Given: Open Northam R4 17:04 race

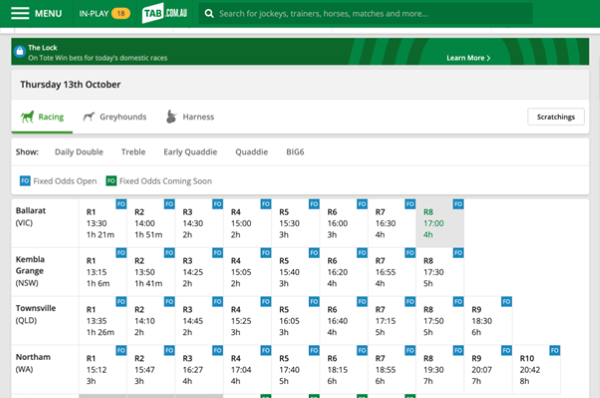Looking at the screenshot, I should click(x=248, y=370).
